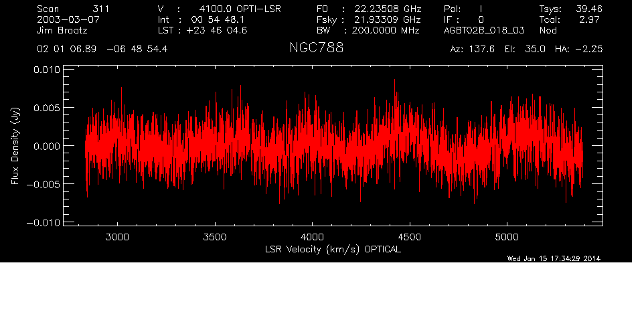This screenshot has height=328, width=644.
Task: Click the tallest spectrum peak near 4400 km/s
Action: 395,81
